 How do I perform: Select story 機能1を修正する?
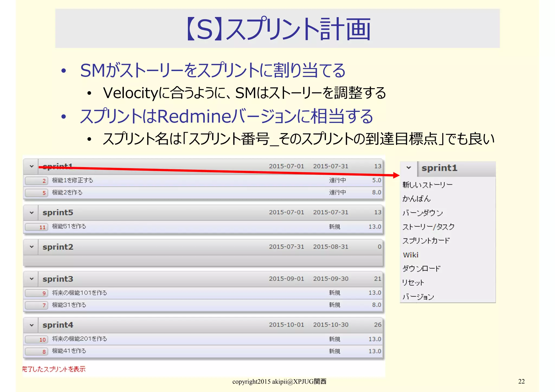pyautogui.click(x=72, y=180)
